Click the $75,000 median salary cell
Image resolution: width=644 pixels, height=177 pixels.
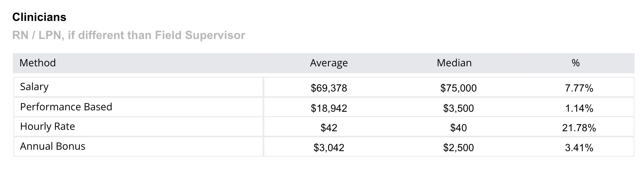pyautogui.click(x=458, y=88)
